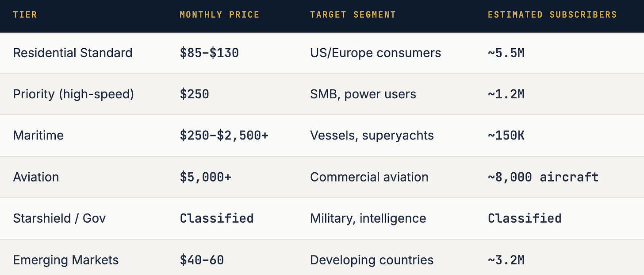Click the Aviation tier cell
The height and width of the screenshot is (275, 644).
[x=36, y=177]
